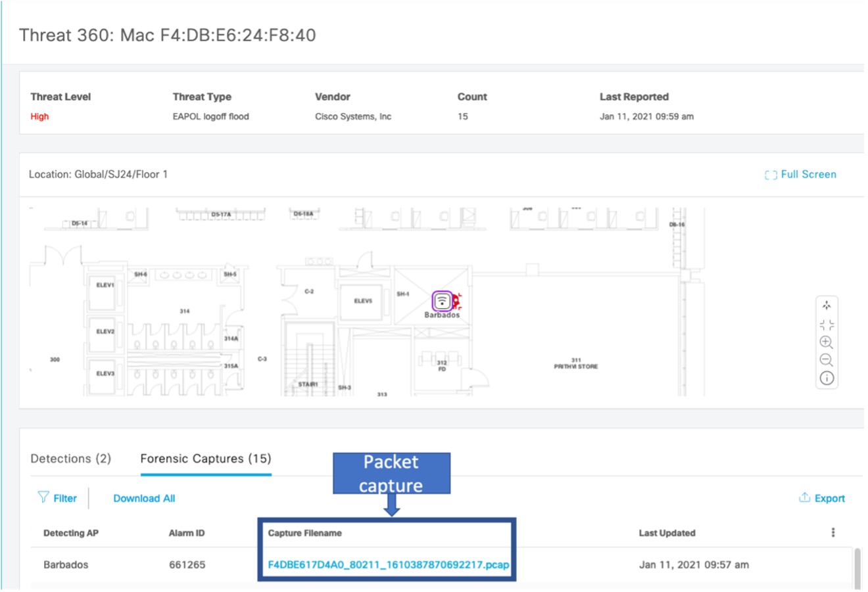Sort by Alarm ID column header

click(186, 533)
